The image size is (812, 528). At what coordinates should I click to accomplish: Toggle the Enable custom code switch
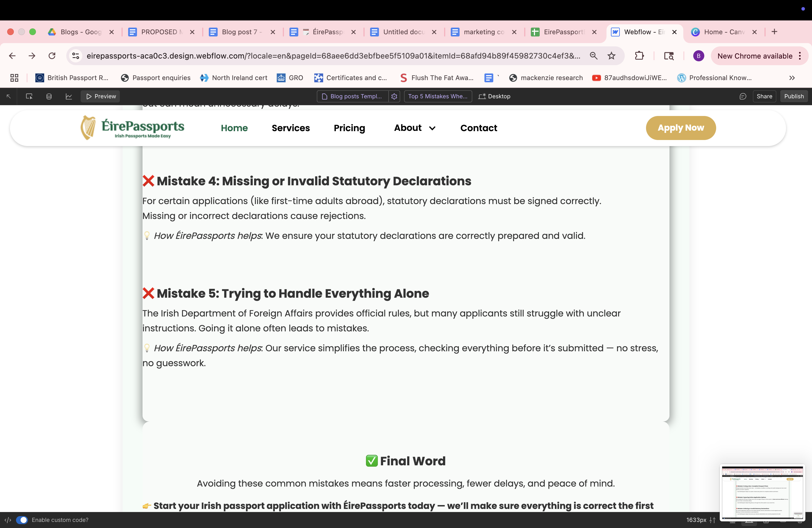point(22,520)
